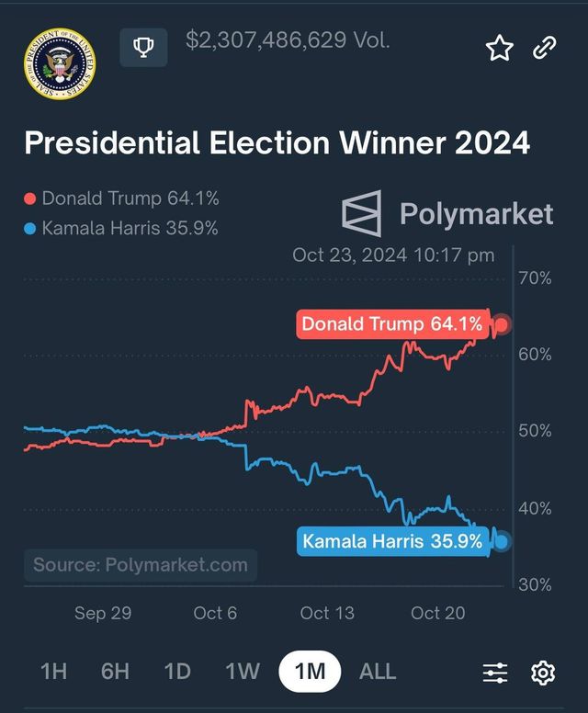Switch to the 1D time range
This screenshot has width=588, height=713.
coord(177,672)
